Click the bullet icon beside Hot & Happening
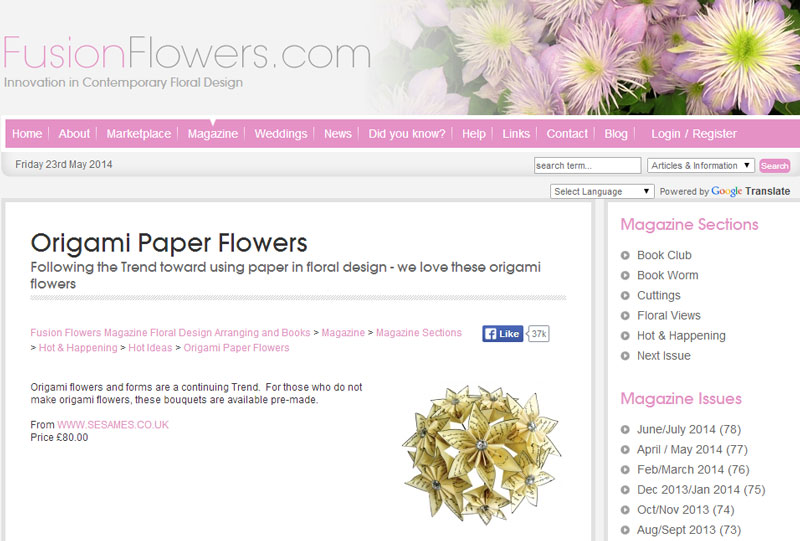 pyautogui.click(x=625, y=336)
